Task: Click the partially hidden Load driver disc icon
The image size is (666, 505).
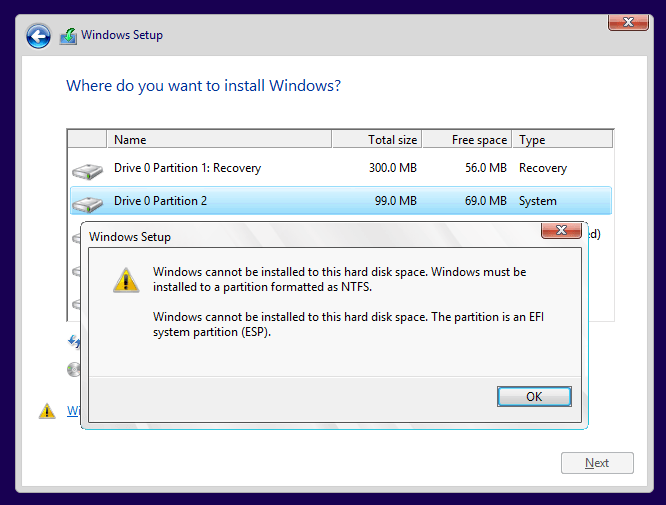Action: point(73,370)
